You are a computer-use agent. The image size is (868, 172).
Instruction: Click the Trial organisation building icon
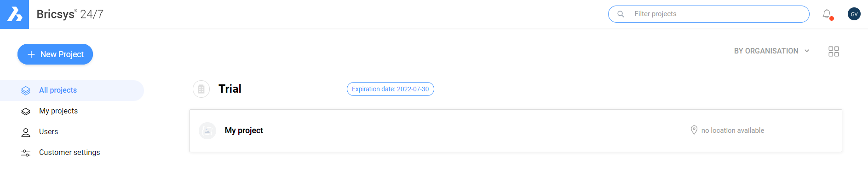click(x=201, y=89)
